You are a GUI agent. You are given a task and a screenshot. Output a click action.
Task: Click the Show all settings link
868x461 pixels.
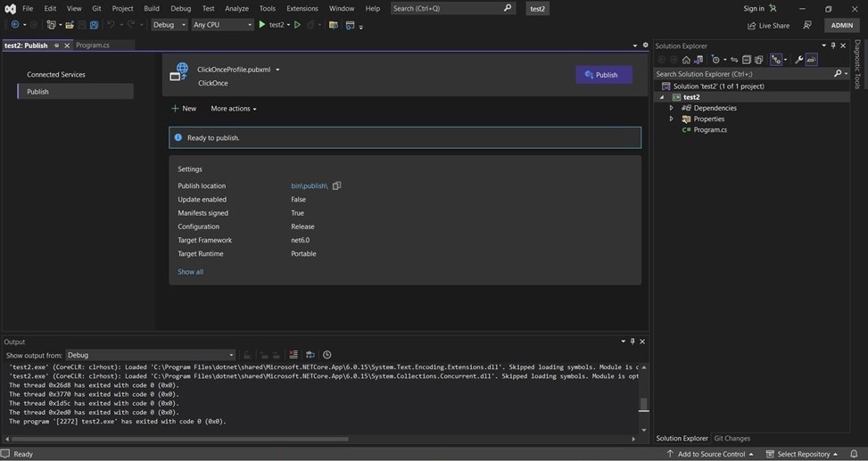190,272
